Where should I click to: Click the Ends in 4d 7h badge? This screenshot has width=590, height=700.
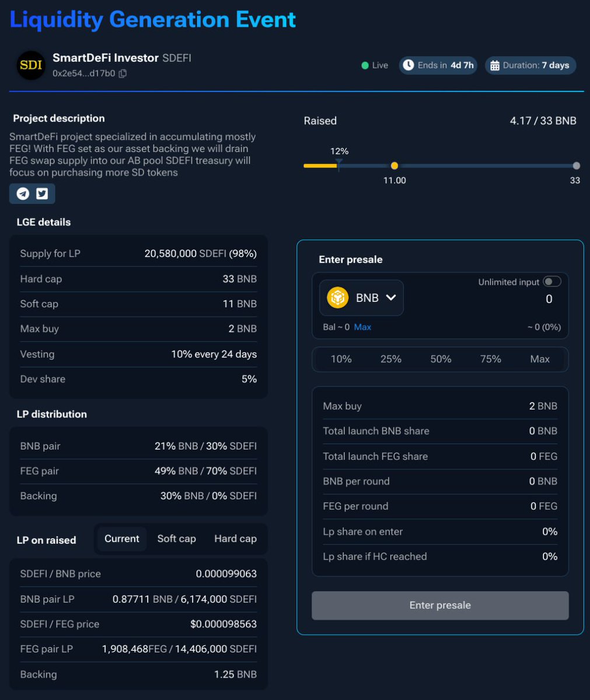pos(438,65)
